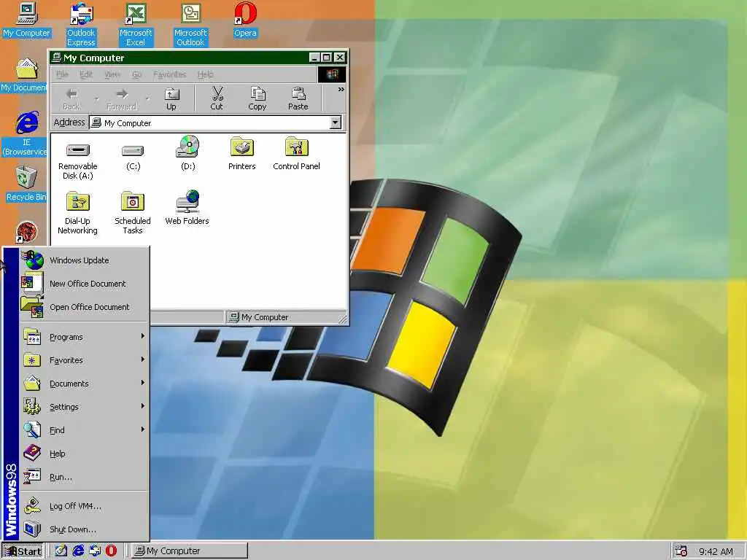
Task: Open the Help menu in My Computer window
Action: tap(205, 74)
